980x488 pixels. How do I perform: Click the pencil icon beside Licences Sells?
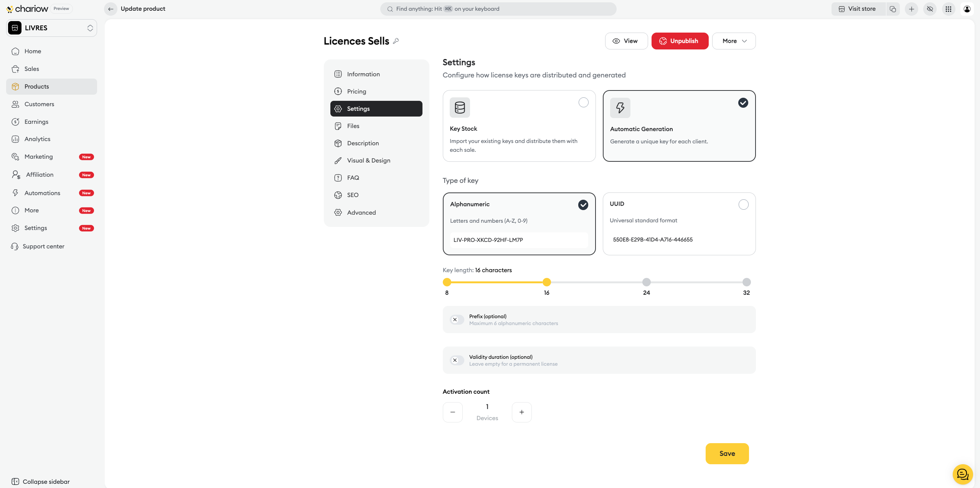click(x=396, y=41)
